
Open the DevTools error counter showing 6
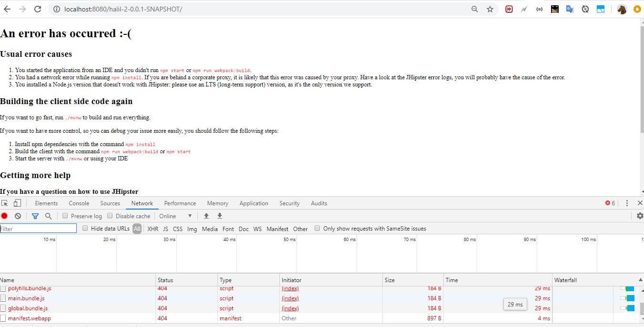(610, 203)
